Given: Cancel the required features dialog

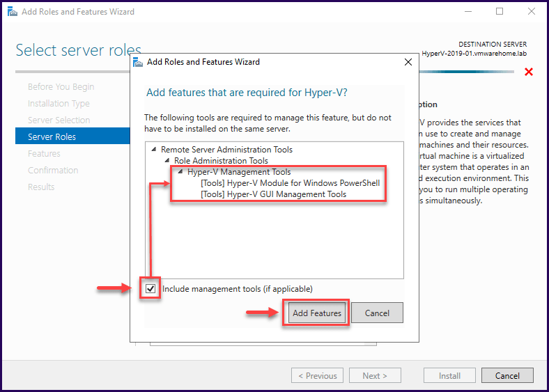Looking at the screenshot, I should coord(377,313).
